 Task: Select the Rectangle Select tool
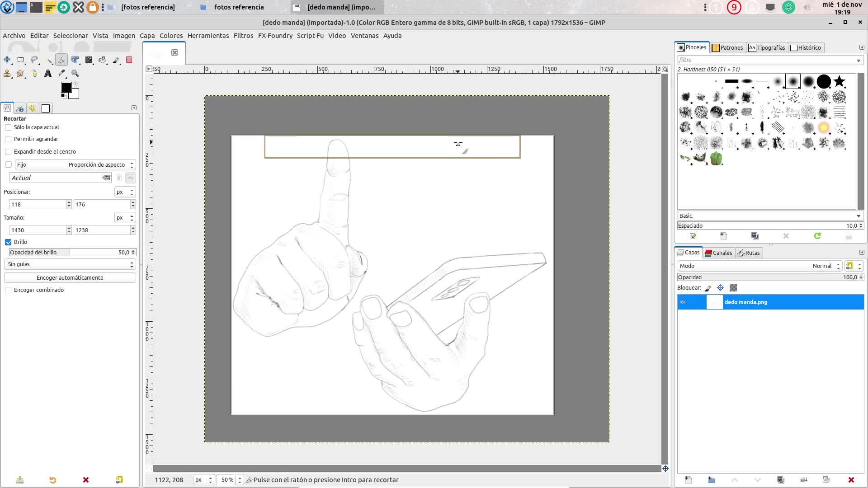(x=21, y=60)
